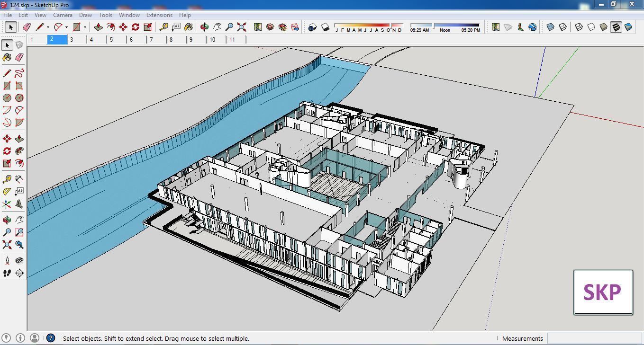This screenshot has height=345, width=644.
Task: Toggle the Model Info icon beside shadows
Action: [312, 27]
